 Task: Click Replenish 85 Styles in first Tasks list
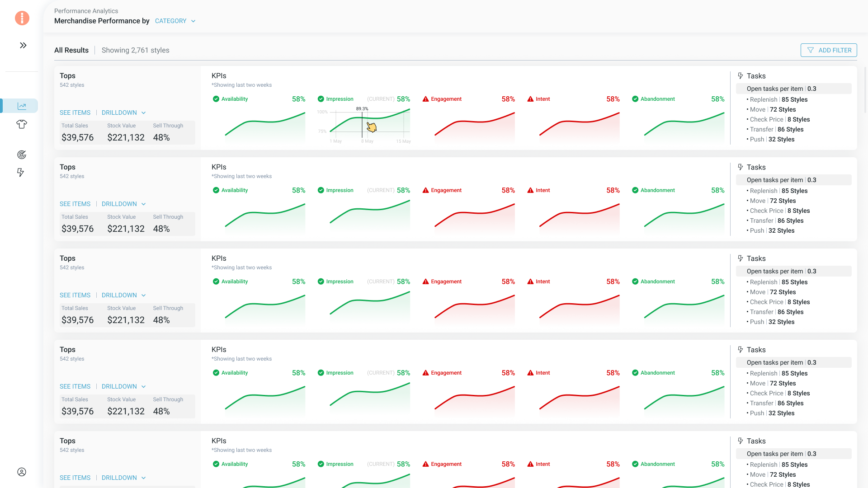coord(778,99)
